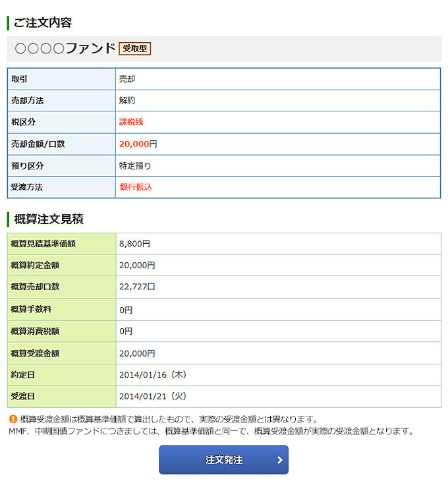Click the orange warning icon beside the note
This screenshot has height=491, width=448.
[x=13, y=419]
